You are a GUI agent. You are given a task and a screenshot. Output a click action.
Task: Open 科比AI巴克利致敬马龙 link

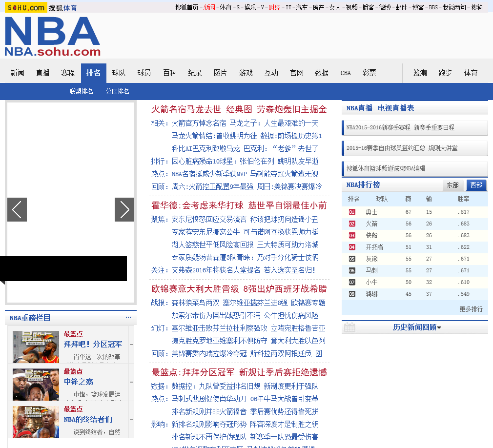tap(205, 148)
